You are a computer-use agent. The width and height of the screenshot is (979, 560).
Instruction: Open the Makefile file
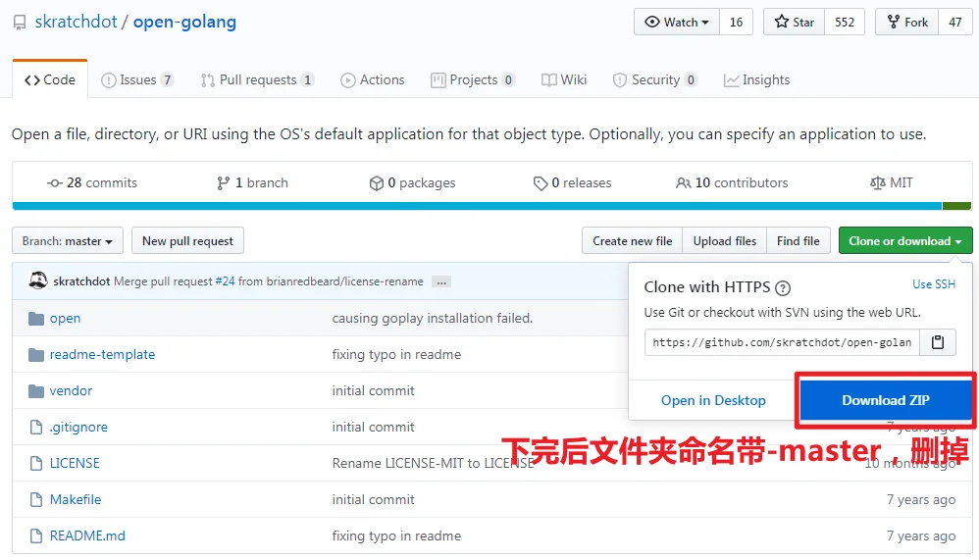tap(76, 499)
